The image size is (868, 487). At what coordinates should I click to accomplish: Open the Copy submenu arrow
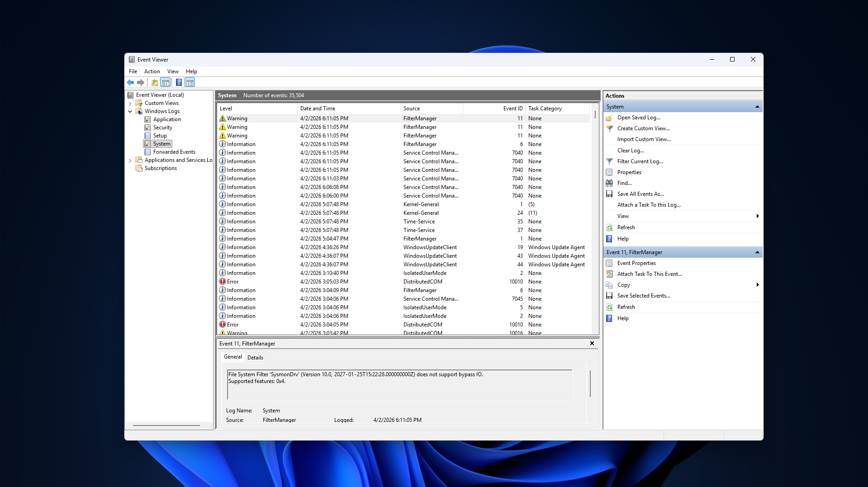(758, 285)
